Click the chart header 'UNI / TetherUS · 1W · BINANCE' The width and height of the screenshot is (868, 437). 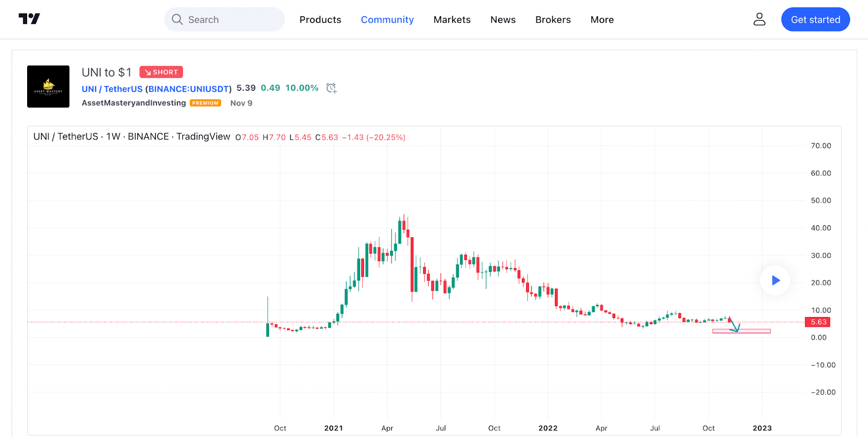(132, 137)
